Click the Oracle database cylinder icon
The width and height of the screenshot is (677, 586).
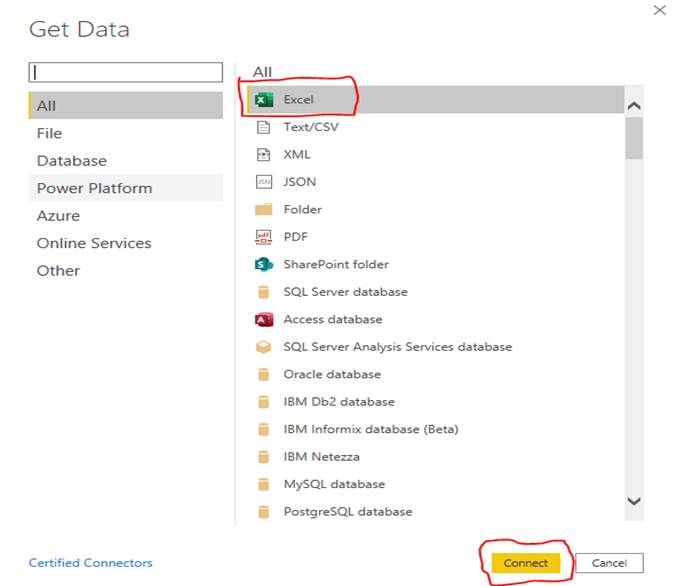[x=263, y=374]
